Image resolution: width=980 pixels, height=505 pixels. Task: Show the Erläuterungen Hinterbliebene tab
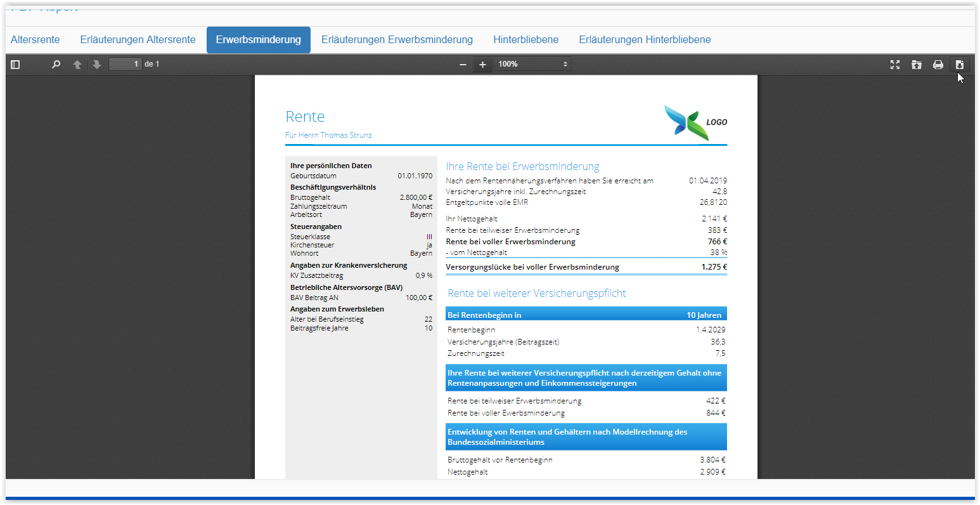pyautogui.click(x=645, y=39)
